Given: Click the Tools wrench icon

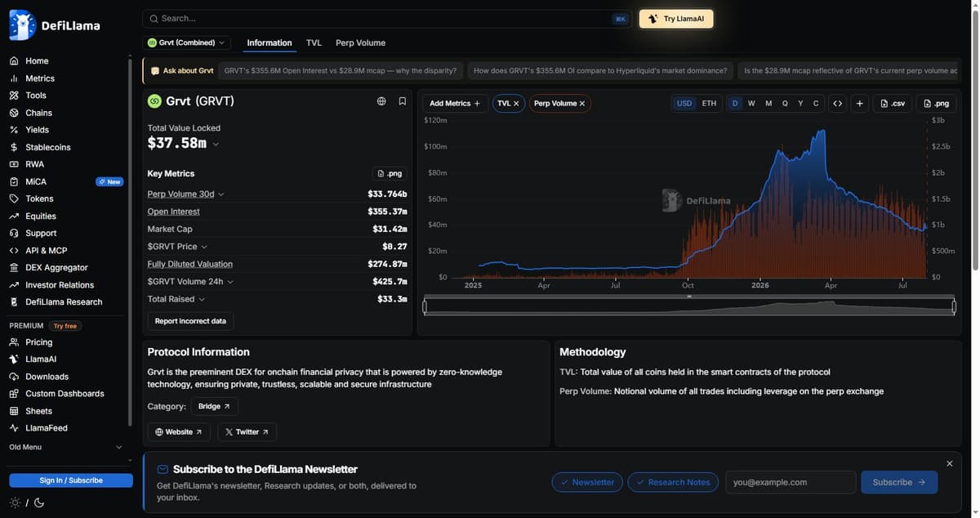Looking at the screenshot, I should [x=14, y=96].
